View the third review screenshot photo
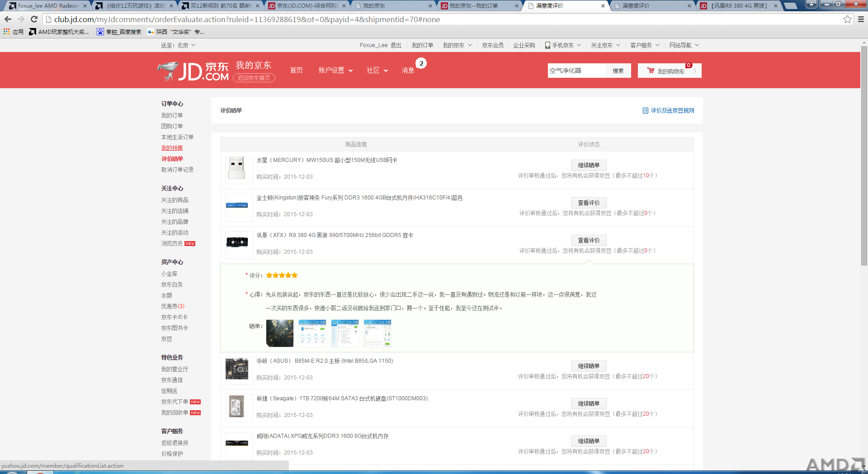 [345, 333]
